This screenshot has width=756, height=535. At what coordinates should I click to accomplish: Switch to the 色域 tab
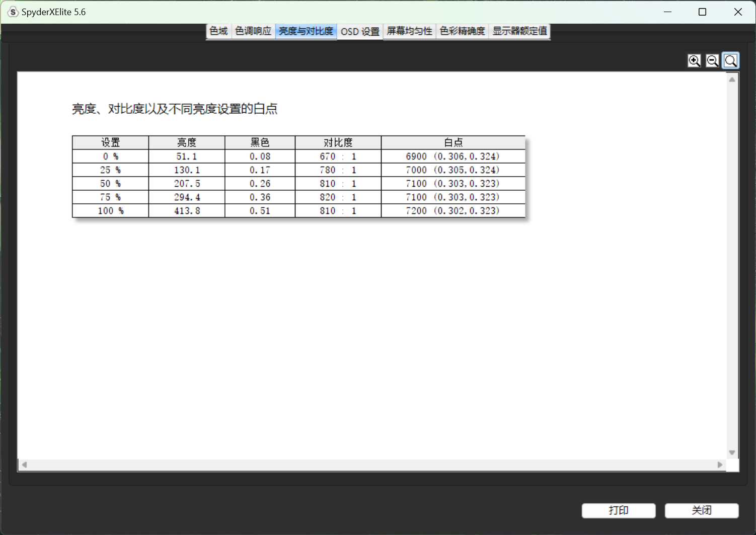click(218, 31)
